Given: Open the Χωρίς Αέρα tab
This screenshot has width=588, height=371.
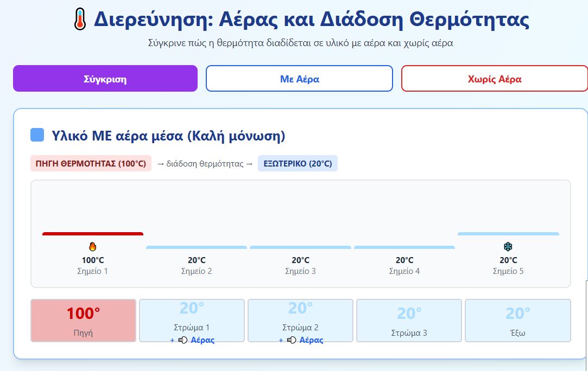Looking at the screenshot, I should (494, 79).
